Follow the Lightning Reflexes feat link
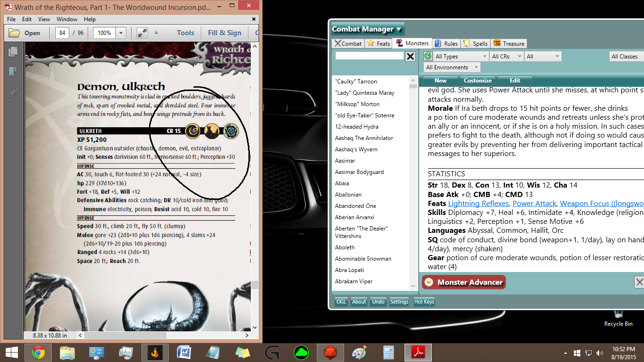The height and width of the screenshot is (362, 644). (x=479, y=204)
